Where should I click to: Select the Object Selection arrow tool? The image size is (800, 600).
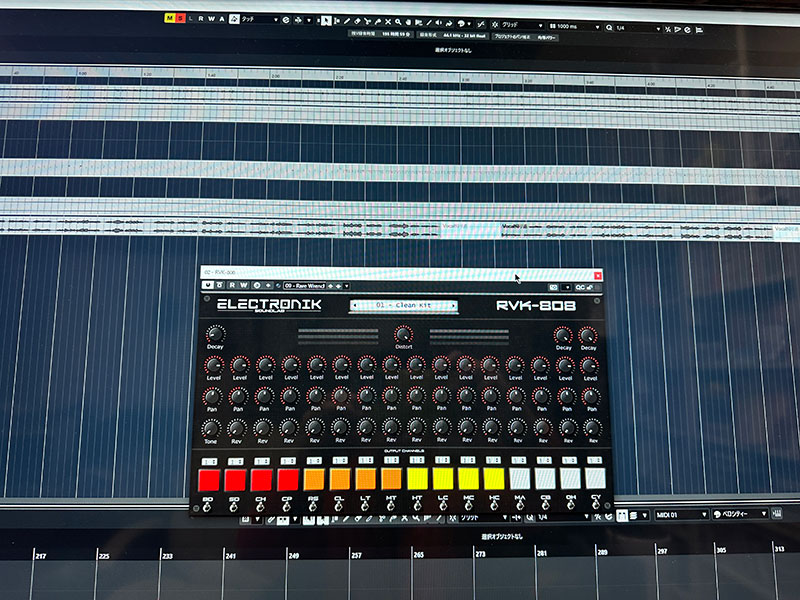326,20
